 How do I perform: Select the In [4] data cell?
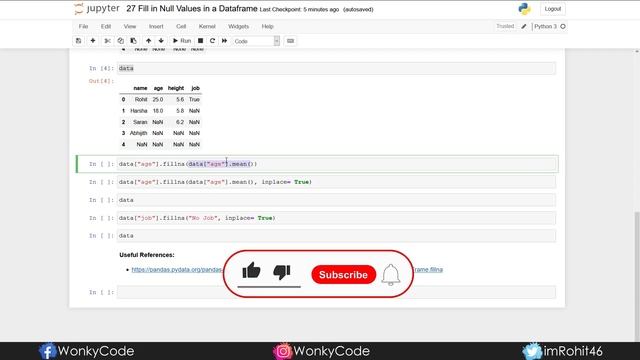[x=336, y=68]
